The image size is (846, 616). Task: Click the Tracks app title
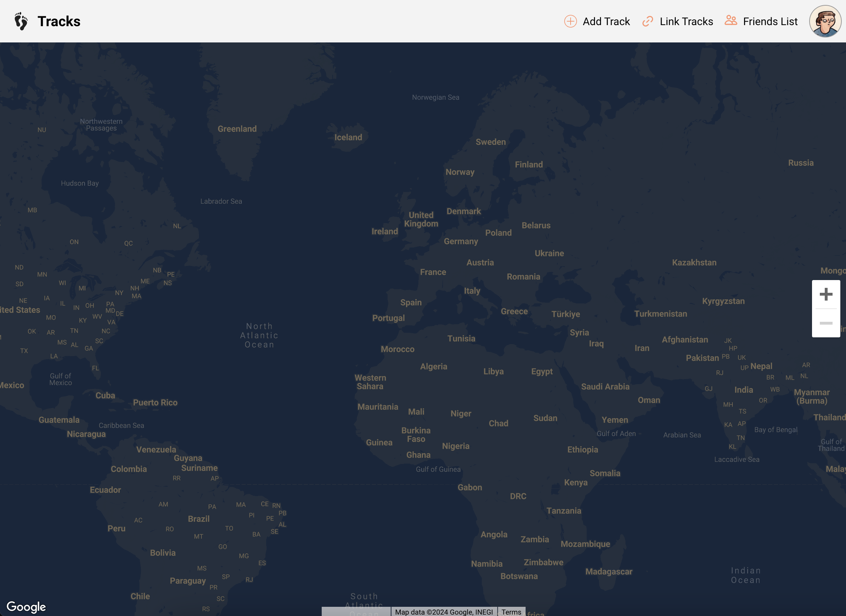pyautogui.click(x=59, y=21)
